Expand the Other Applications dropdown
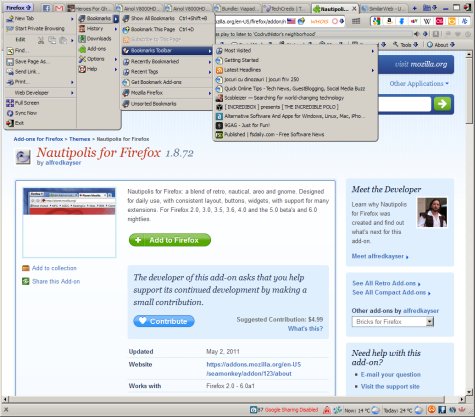Viewport: 475px width, 417px height. click(x=419, y=84)
